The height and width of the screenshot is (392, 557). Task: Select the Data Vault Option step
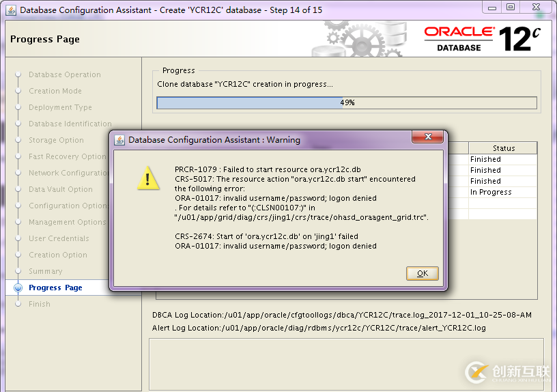pos(60,189)
